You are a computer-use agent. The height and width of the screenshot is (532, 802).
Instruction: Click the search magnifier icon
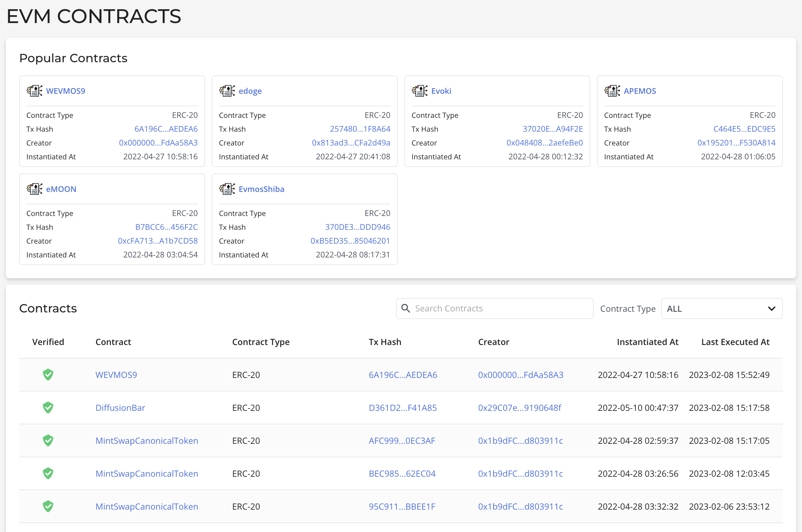pyautogui.click(x=406, y=308)
